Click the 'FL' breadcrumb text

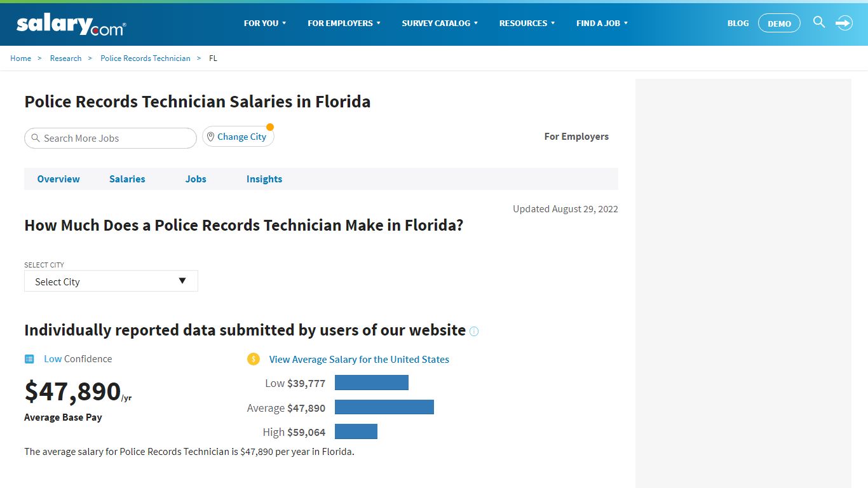coord(213,58)
